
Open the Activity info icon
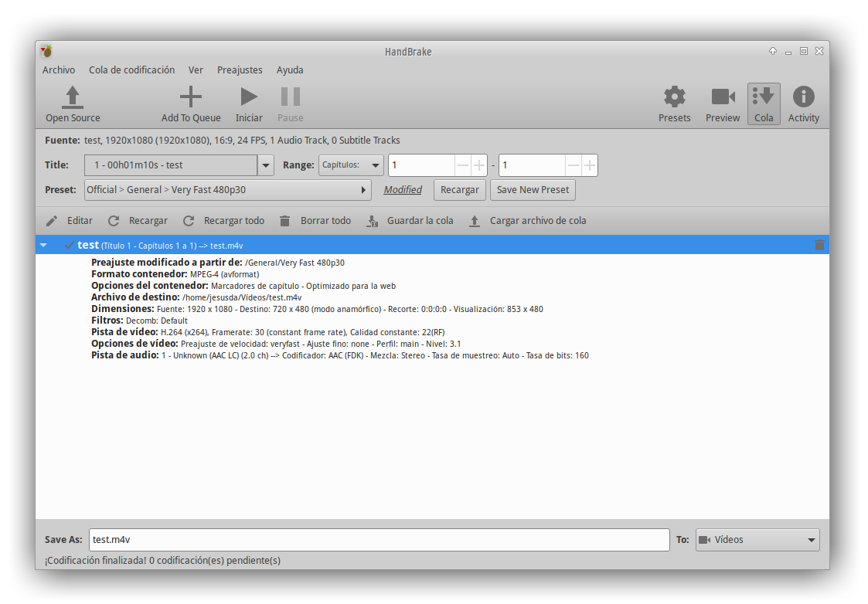coord(804,97)
